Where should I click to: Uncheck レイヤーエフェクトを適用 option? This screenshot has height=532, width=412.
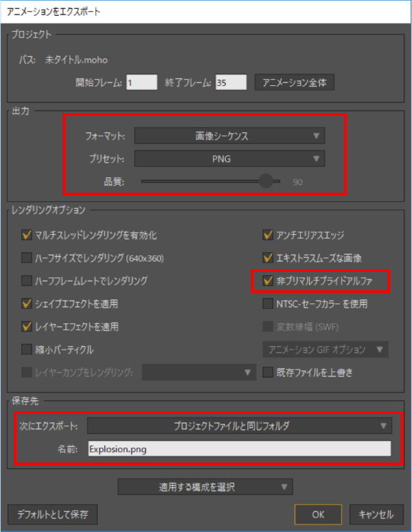pyautogui.click(x=27, y=327)
